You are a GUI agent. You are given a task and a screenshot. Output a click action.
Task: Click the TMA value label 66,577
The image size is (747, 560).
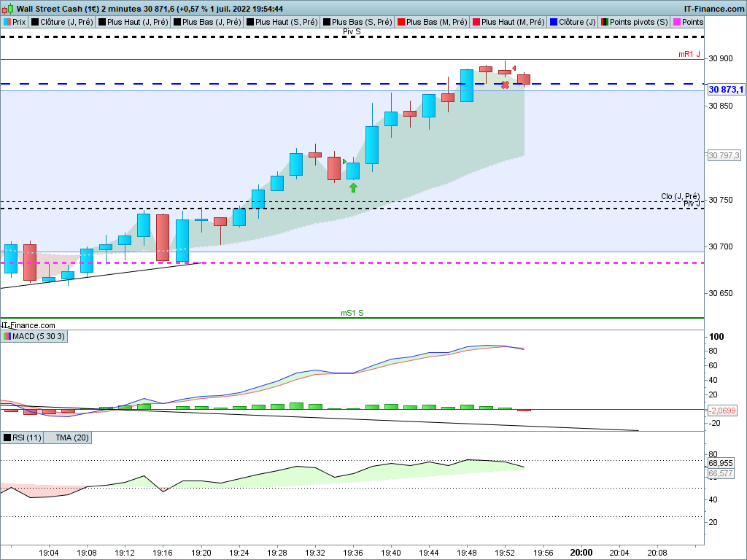[720, 473]
